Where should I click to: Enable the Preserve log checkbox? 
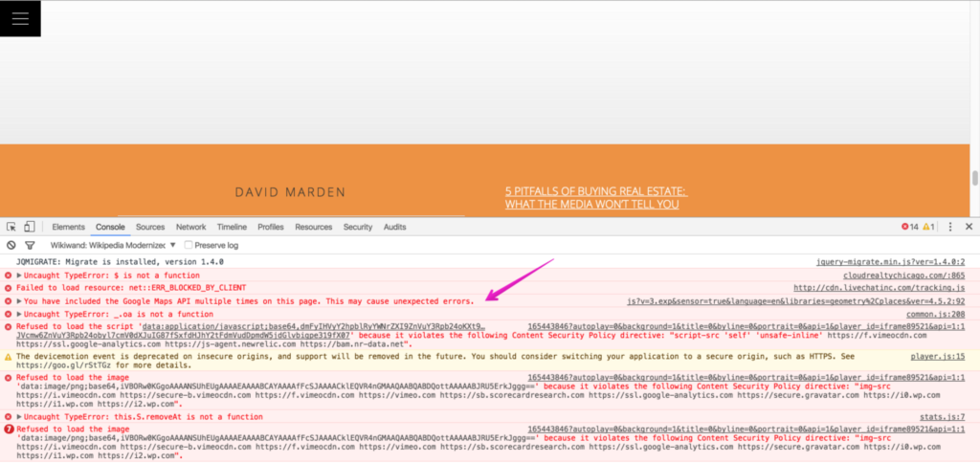(x=189, y=245)
